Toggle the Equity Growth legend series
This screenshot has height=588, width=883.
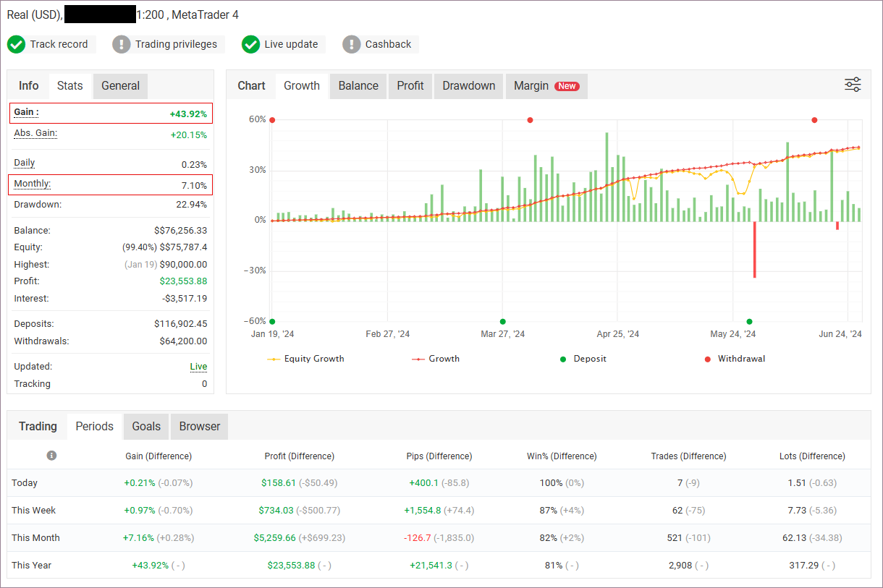click(x=305, y=359)
